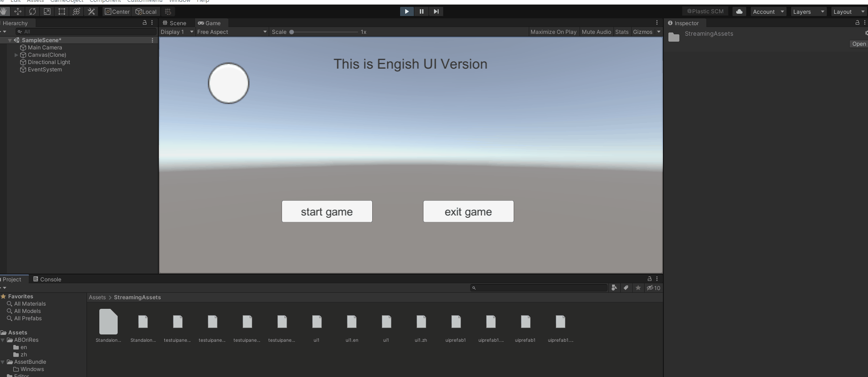Toggle Play mode button
The height and width of the screenshot is (377, 868).
[407, 11]
